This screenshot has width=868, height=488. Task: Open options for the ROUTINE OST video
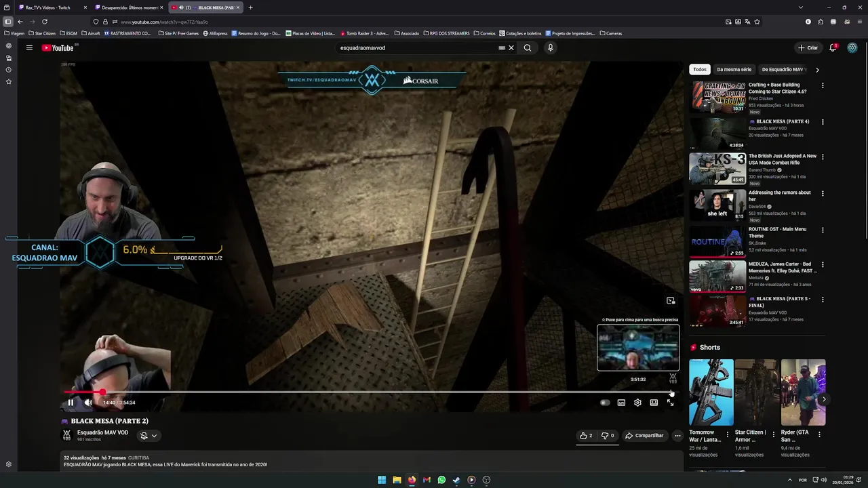[x=823, y=230]
